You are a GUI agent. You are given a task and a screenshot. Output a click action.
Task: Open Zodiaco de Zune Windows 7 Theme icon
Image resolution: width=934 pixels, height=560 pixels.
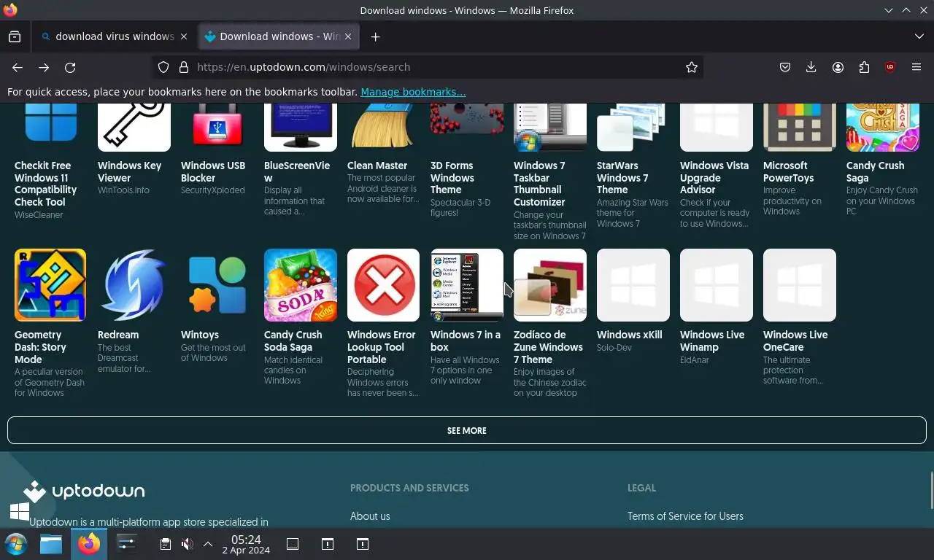(549, 285)
